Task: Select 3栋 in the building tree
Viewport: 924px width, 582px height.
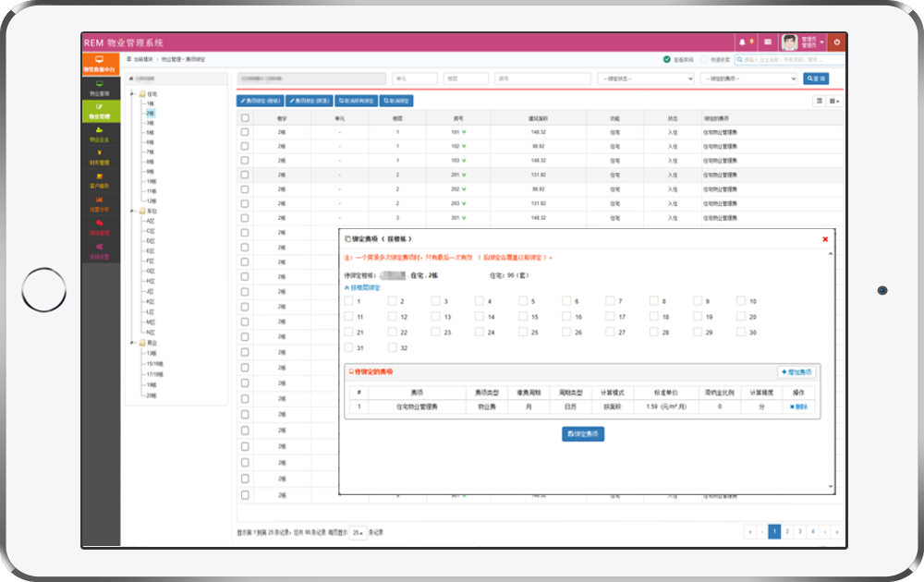Action: 151,123
